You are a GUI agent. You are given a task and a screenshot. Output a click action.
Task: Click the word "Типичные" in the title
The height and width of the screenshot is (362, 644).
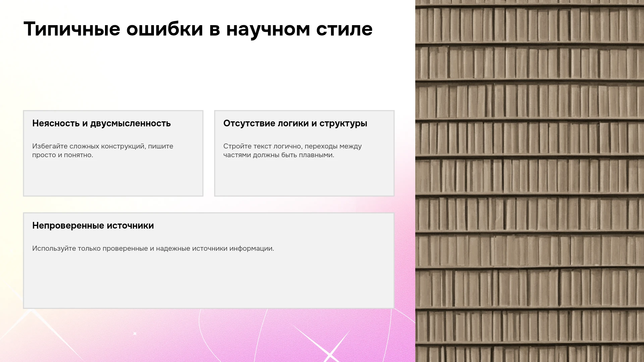72,29
